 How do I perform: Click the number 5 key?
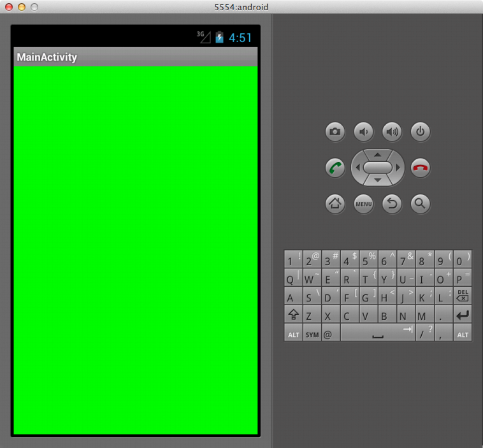tap(368, 259)
